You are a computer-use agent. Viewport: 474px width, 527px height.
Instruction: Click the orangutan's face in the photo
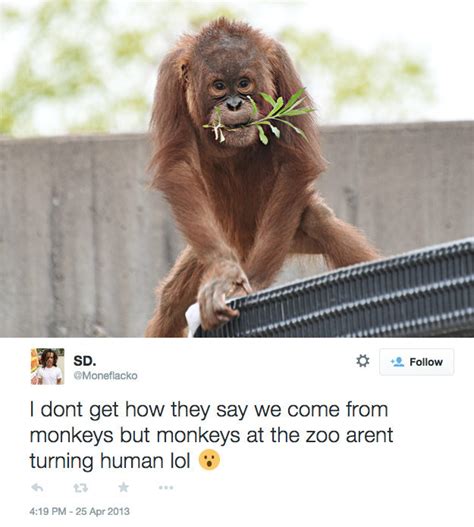[233, 96]
